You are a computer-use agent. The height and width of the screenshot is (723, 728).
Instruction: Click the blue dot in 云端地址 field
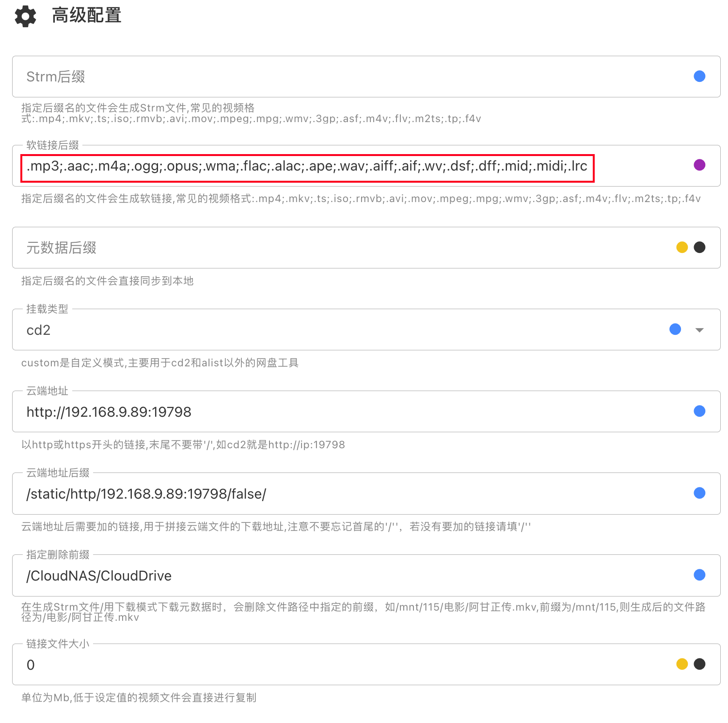pyautogui.click(x=699, y=411)
